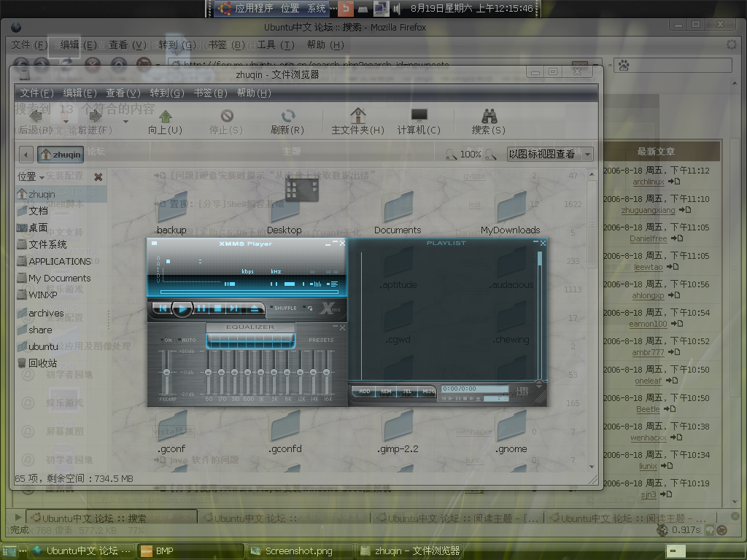Click the Forward arrow in file browser
Viewport: 747px width, 560px height.
tap(96, 121)
